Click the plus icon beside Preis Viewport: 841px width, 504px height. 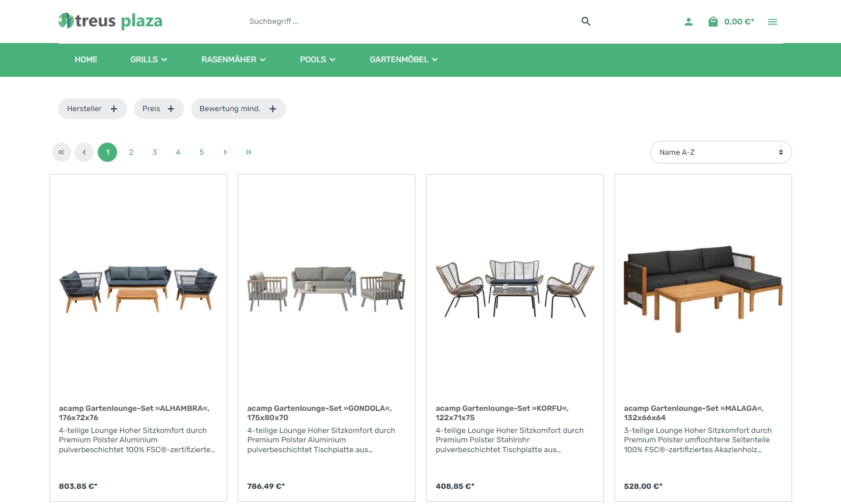(x=171, y=109)
